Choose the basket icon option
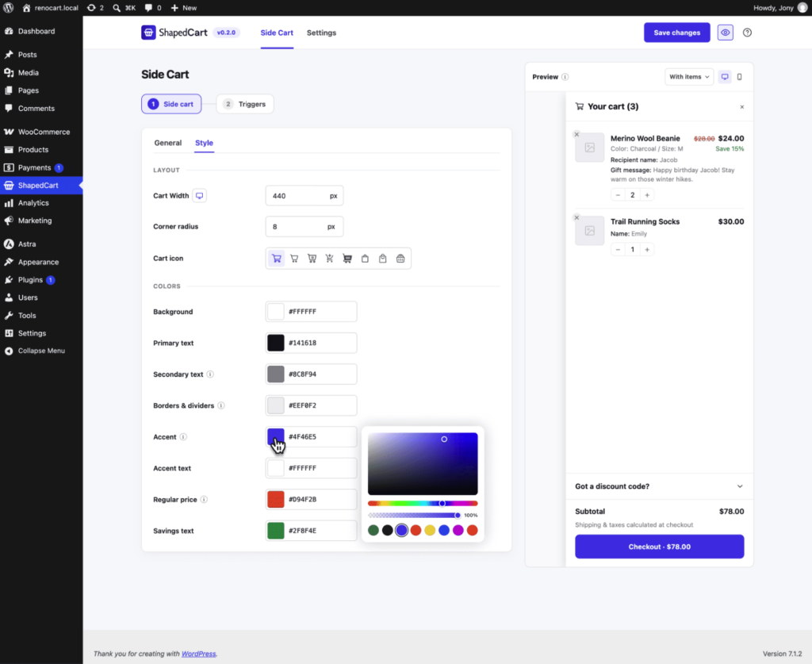The width and height of the screenshot is (812, 664). (x=400, y=259)
